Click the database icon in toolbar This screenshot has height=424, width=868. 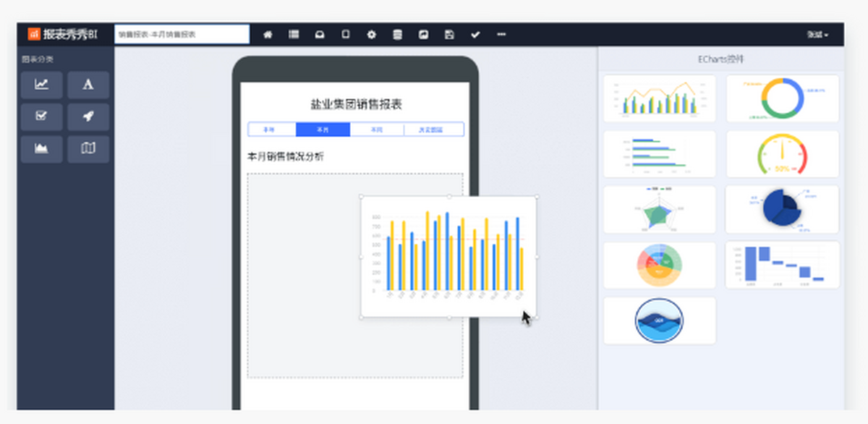[x=397, y=34]
